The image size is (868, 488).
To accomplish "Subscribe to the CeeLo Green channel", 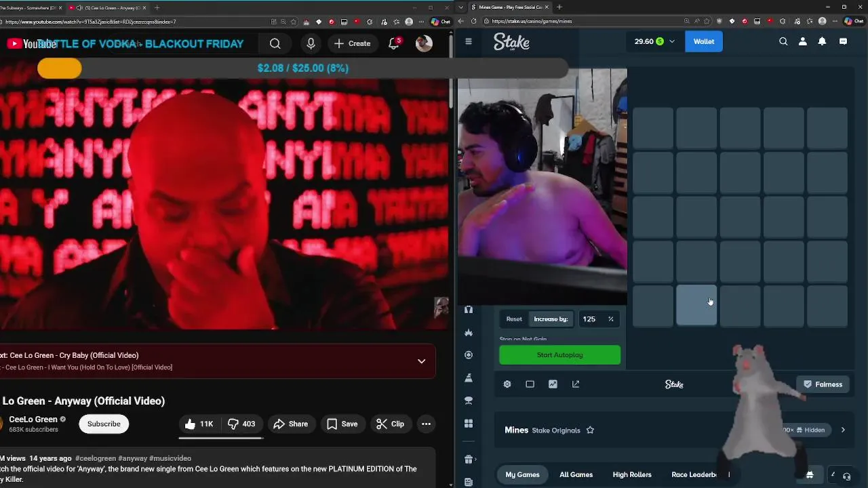I will coord(104,424).
